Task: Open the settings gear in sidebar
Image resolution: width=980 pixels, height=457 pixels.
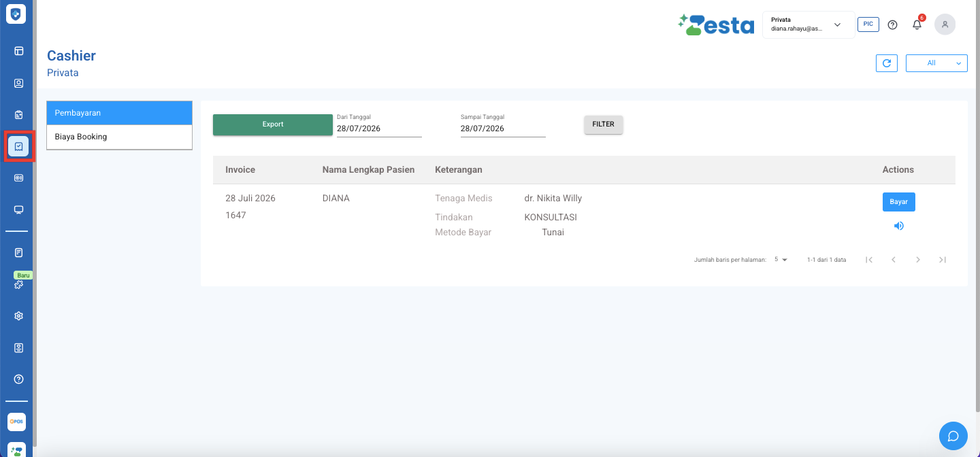Action: [x=19, y=316]
